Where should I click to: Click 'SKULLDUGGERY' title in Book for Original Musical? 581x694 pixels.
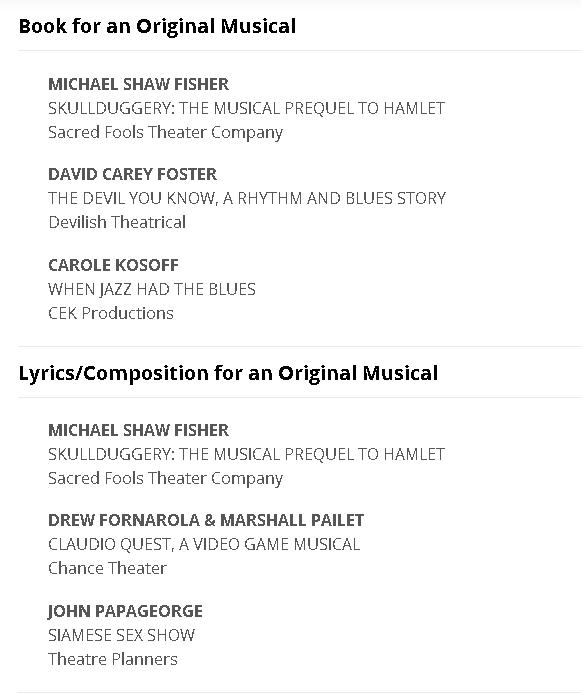click(x=246, y=108)
